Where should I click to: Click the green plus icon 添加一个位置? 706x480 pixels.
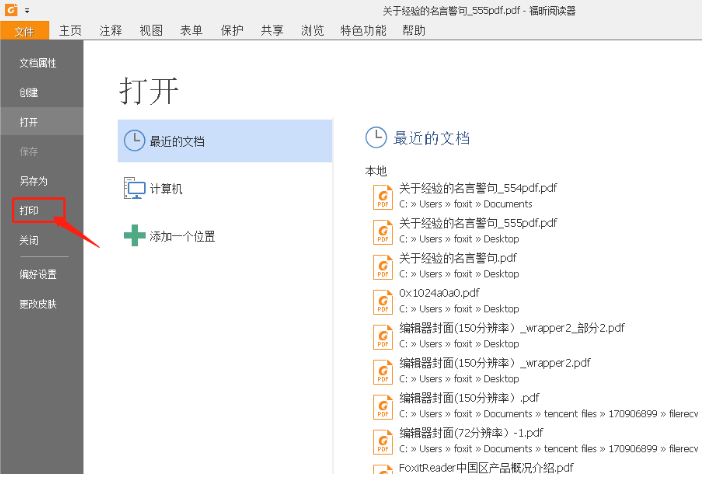(134, 236)
